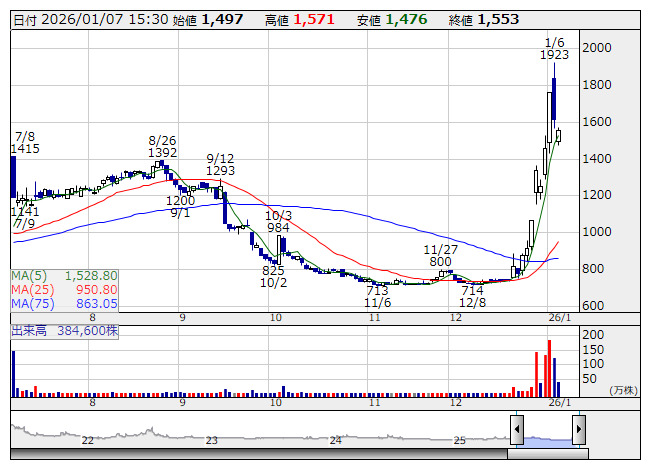Select the MA(25) legend entry
The height and width of the screenshot is (470, 653).
pyautogui.click(x=65, y=289)
